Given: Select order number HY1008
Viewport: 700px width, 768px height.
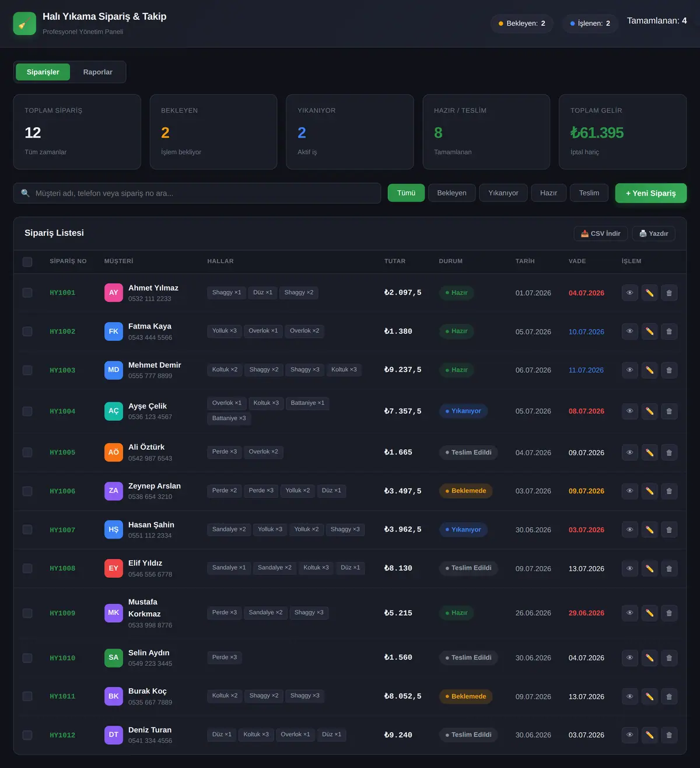Looking at the screenshot, I should tap(62, 568).
